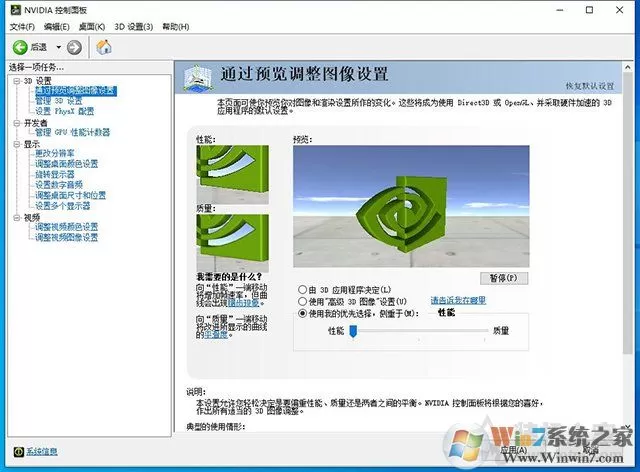Image resolution: width=640 pixels, height=472 pixels.
Task: Click the system information icon at bottom left
Action: click(18, 452)
